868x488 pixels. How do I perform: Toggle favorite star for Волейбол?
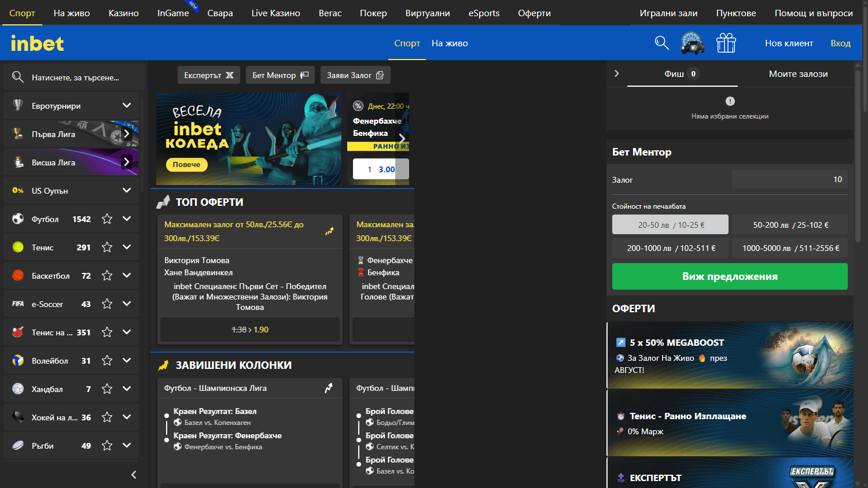pos(106,360)
